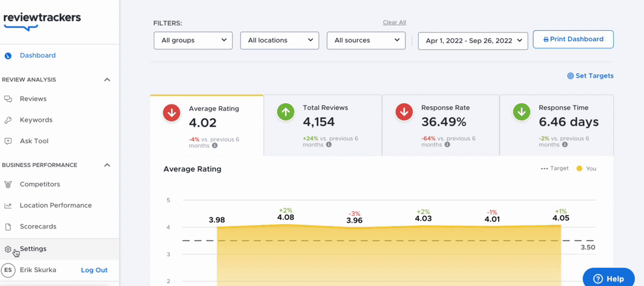Click info icon under Response Rate
Viewport: 644px width, 286px height.
pyautogui.click(x=447, y=145)
